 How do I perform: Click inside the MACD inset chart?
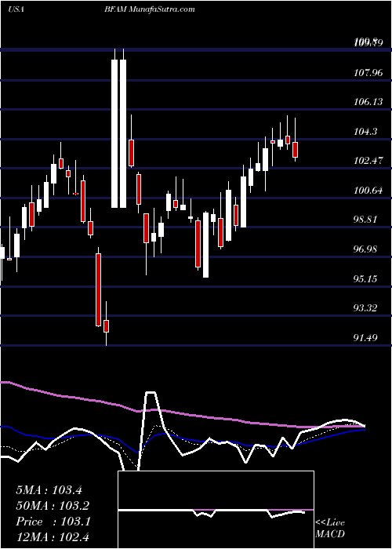pos(216,510)
